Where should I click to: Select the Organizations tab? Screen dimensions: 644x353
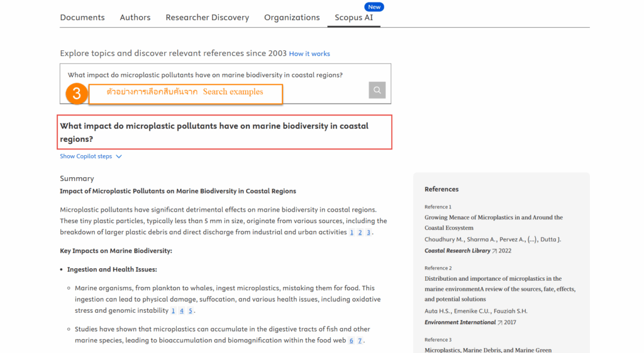[x=292, y=18]
